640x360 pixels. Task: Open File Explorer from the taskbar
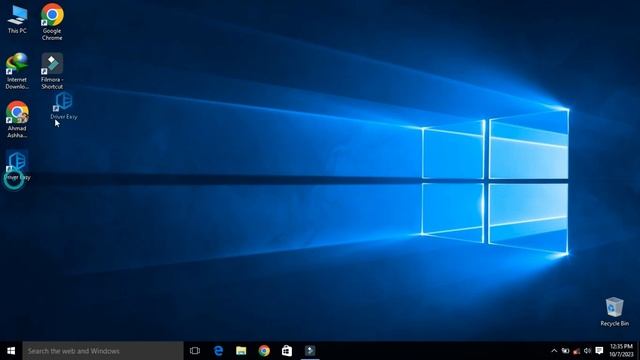pos(241,351)
